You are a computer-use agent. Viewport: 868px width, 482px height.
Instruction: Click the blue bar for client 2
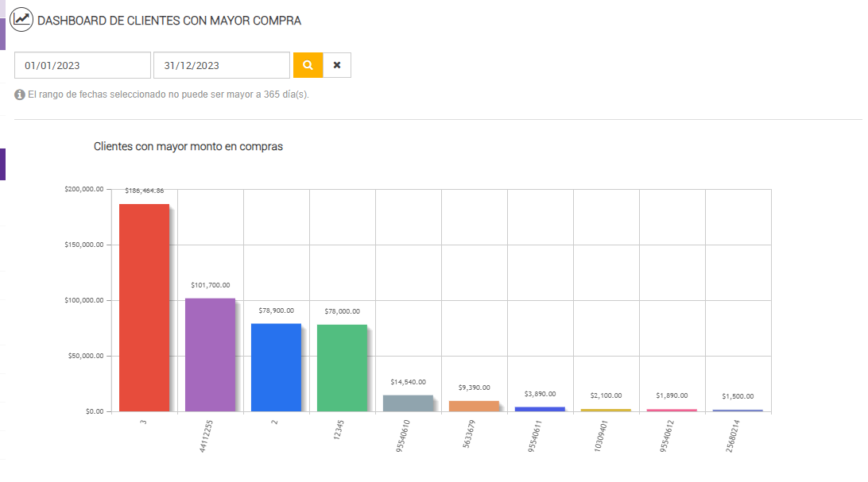point(277,367)
